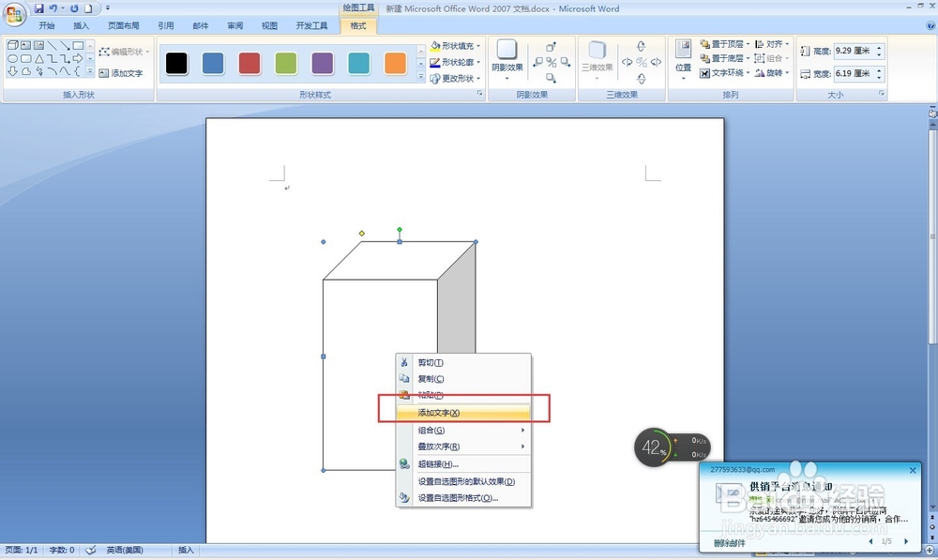Expand the 形状轮廓 dropdown arrow
Viewport: 938px width, 560px height.
tap(478, 62)
